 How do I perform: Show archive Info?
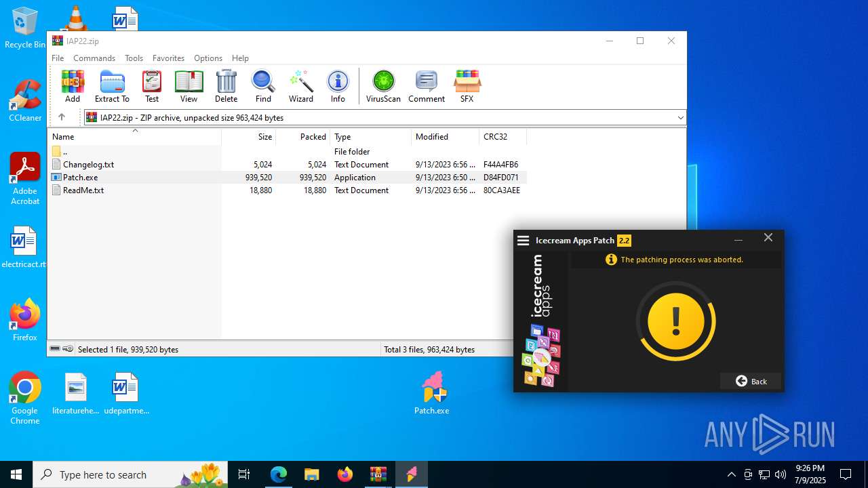pos(338,86)
